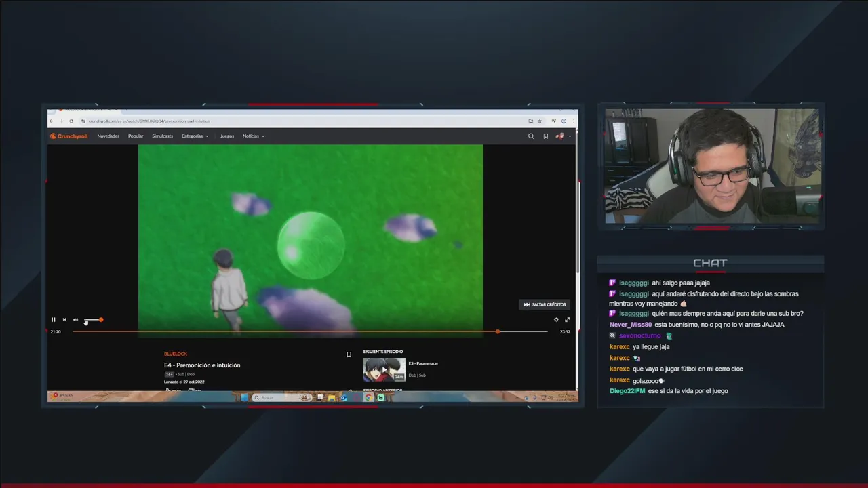This screenshot has width=868, height=488.
Task: Open the account avatar menu
Action: 563,136
